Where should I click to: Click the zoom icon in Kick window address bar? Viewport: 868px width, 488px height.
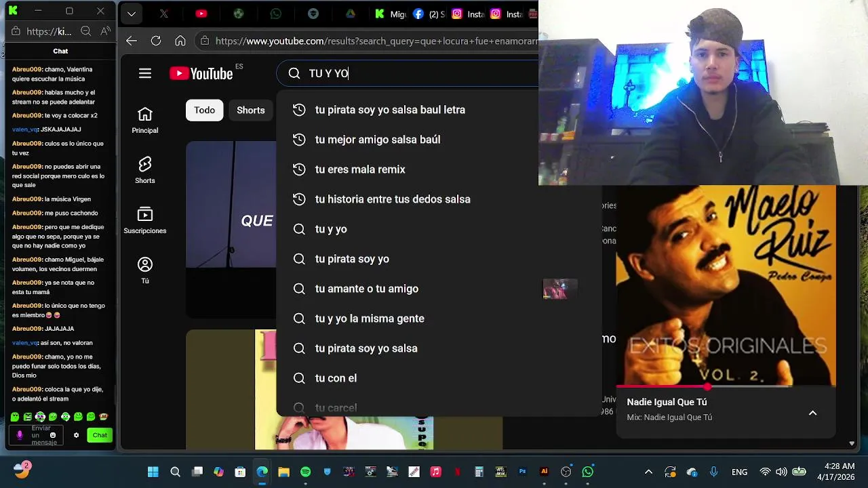(x=86, y=31)
